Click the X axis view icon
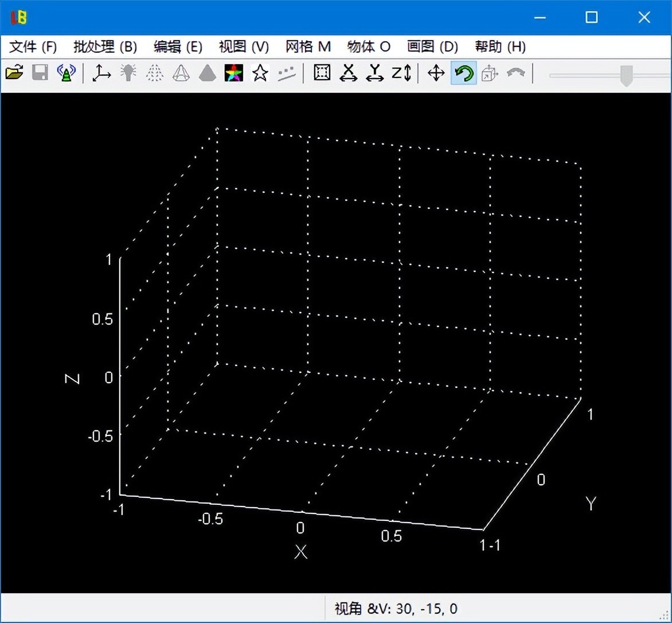 tap(349, 73)
